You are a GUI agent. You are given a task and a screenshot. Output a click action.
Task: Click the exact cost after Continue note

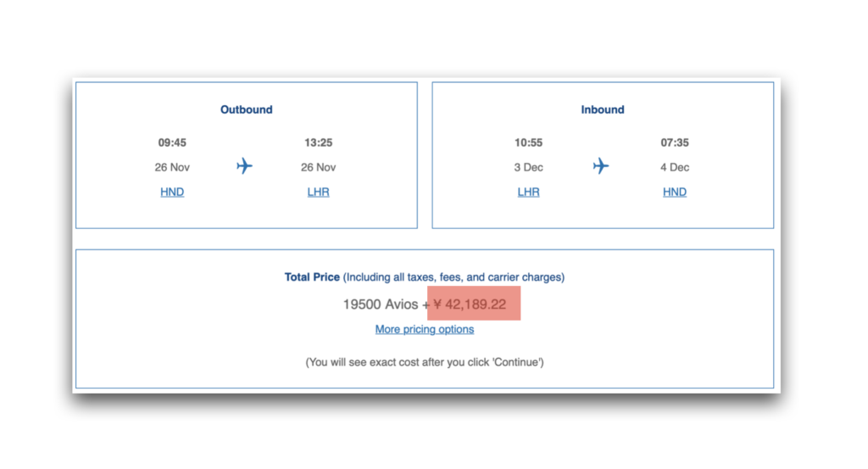tap(425, 362)
